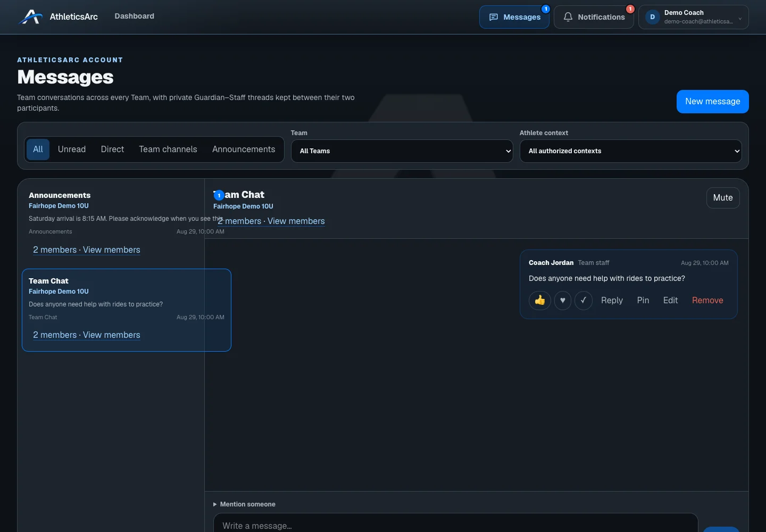React with a heart to Coach Jordan's message

(563, 301)
